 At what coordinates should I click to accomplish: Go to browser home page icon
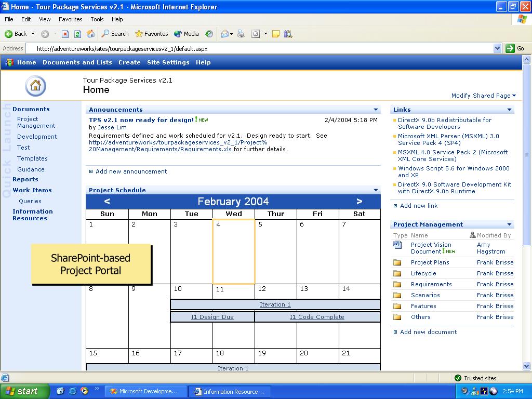point(90,34)
